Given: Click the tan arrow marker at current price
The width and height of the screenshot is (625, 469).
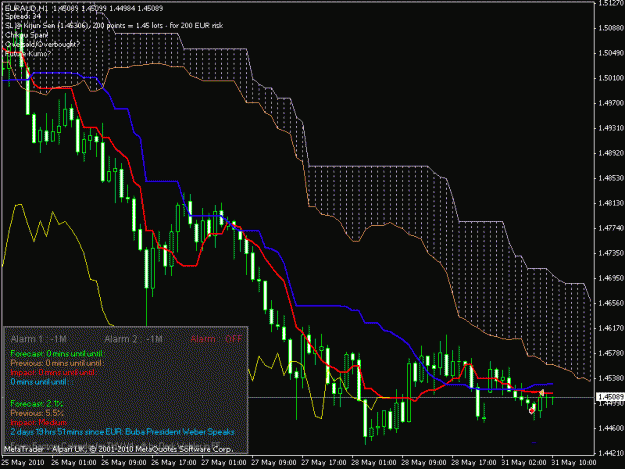Looking at the screenshot, I should click(541, 393).
